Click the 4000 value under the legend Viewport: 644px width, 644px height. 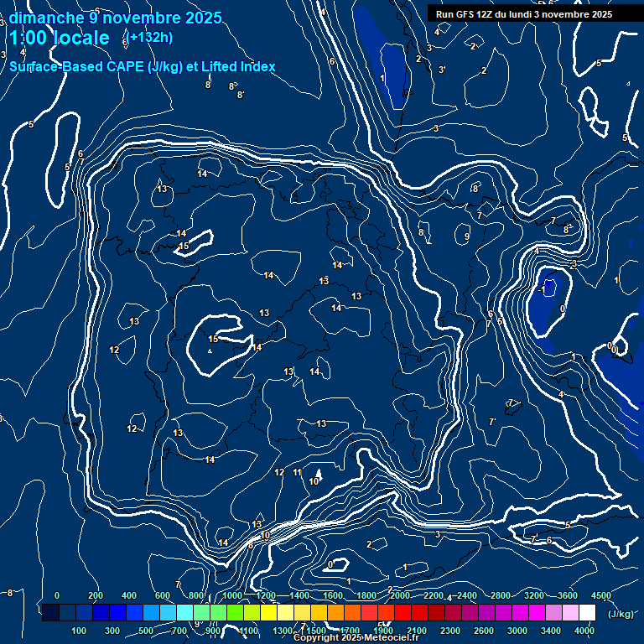tap(584, 631)
